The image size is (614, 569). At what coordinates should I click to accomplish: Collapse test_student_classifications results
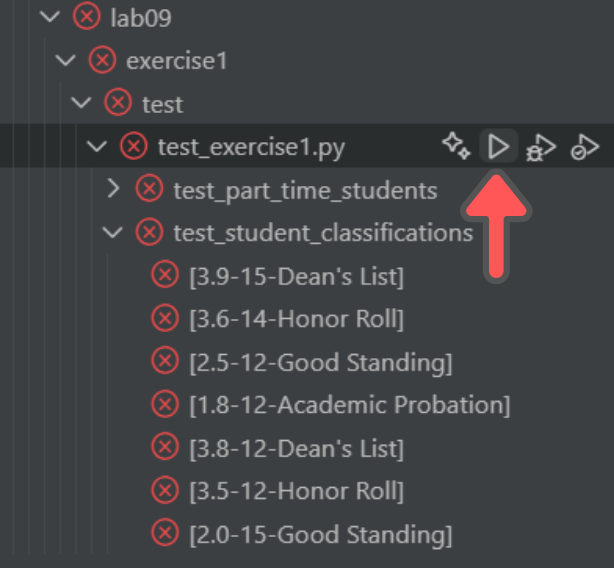click(113, 232)
